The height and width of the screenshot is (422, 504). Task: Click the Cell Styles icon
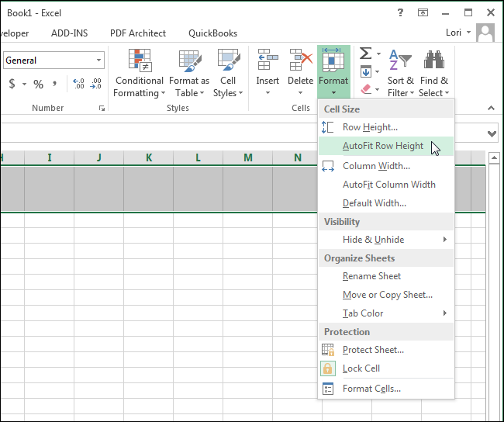[228, 61]
